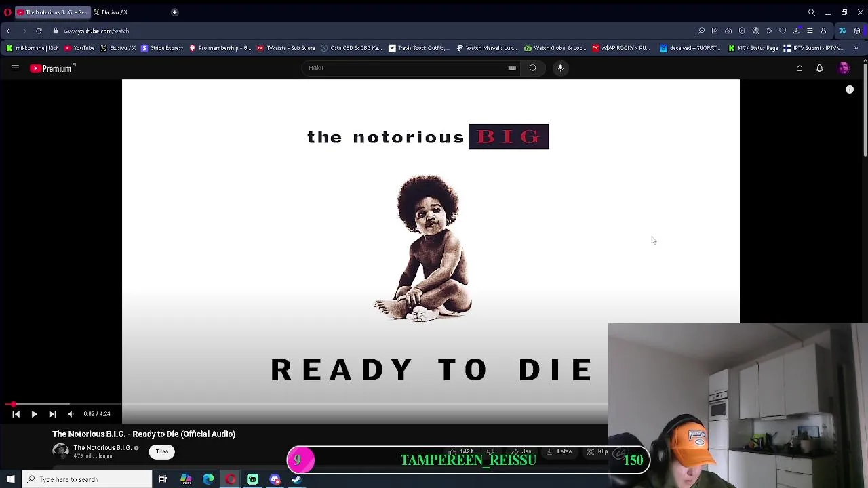Switch to the Etusivu / X tab
This screenshot has width=868, height=488.
pos(110,12)
